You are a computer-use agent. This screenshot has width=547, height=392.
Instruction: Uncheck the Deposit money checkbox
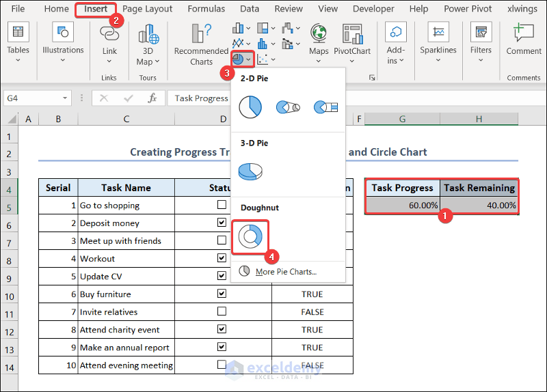point(222,223)
